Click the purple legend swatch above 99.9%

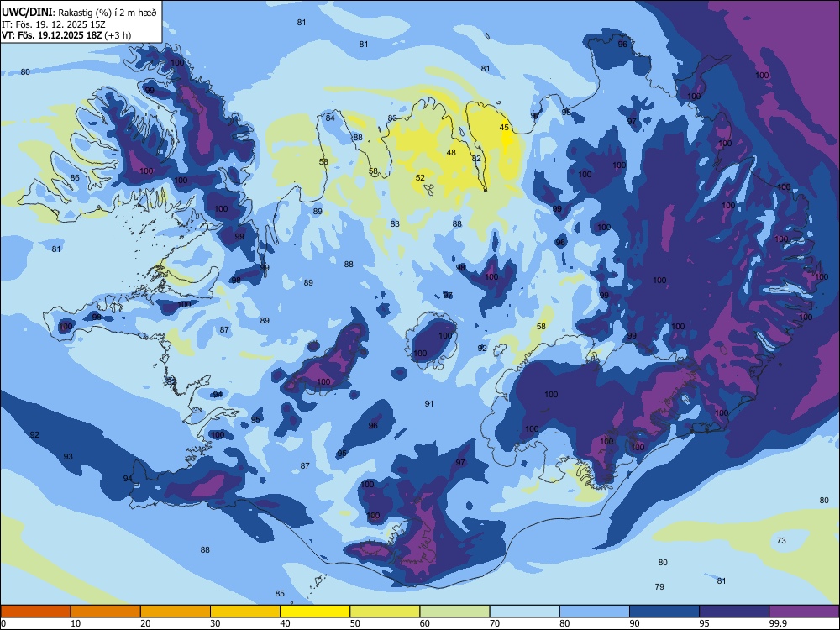(x=804, y=612)
